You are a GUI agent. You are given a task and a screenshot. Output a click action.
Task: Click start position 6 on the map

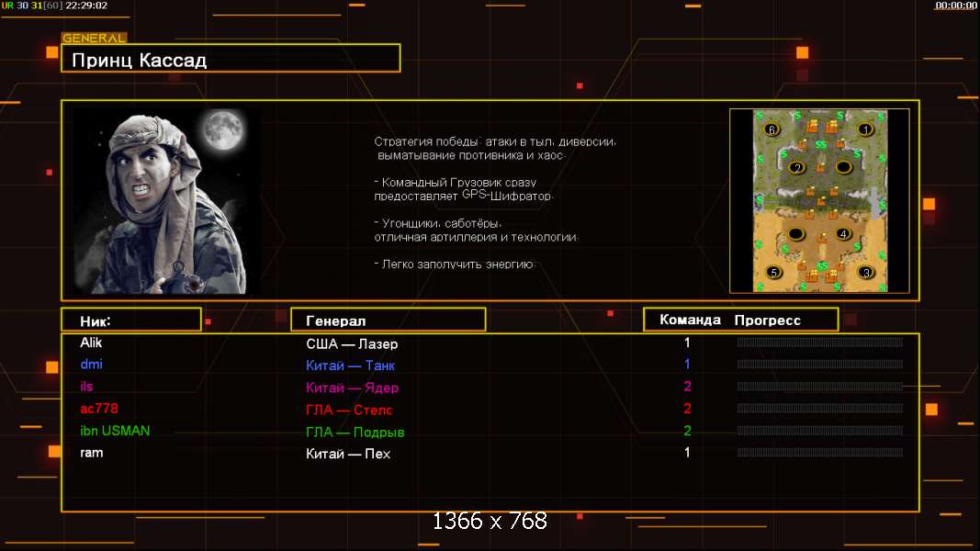click(772, 129)
